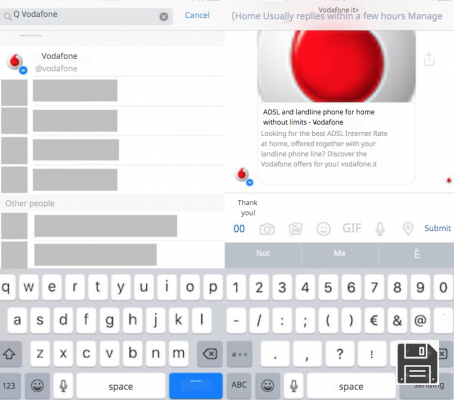Tap Submit to send the message
Image resolution: width=454 pixels, height=400 pixels.
tap(437, 228)
